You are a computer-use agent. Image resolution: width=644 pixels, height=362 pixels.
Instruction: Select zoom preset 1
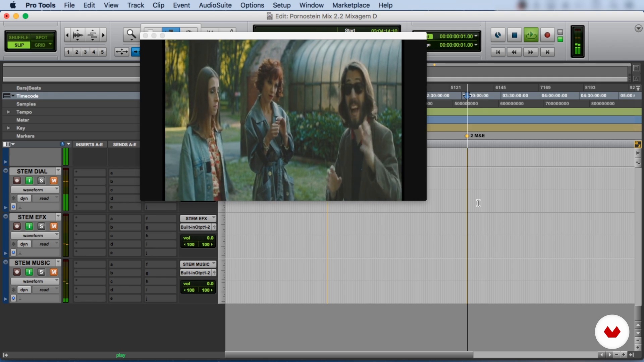click(68, 52)
